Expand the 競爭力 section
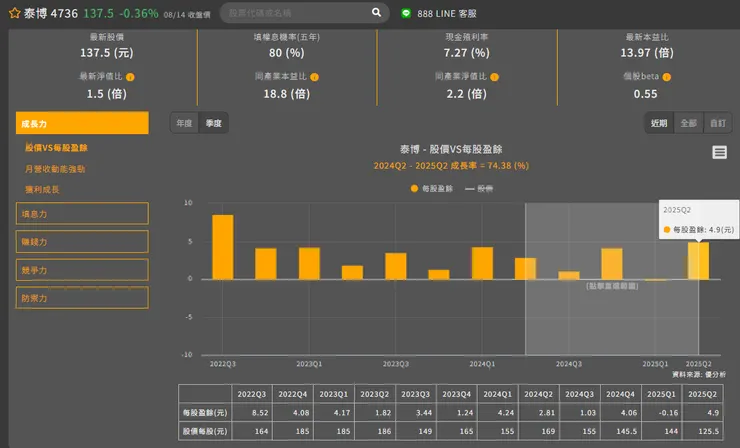This screenshot has width=740, height=448. pos(82,270)
